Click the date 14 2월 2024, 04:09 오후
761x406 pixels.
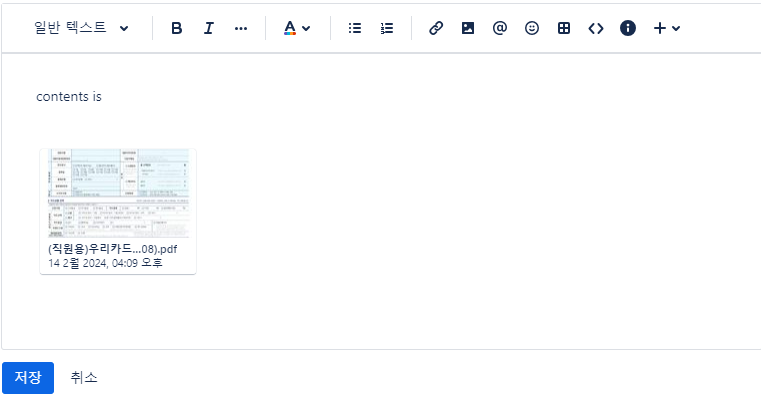coord(105,263)
